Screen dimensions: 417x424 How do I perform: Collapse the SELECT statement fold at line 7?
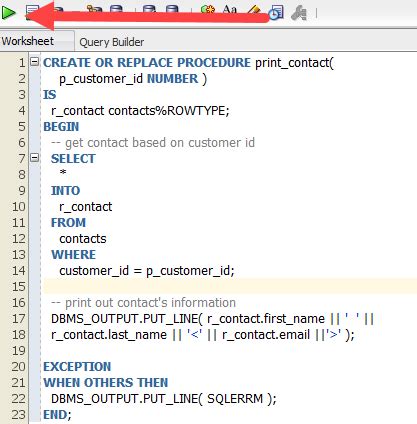point(35,157)
